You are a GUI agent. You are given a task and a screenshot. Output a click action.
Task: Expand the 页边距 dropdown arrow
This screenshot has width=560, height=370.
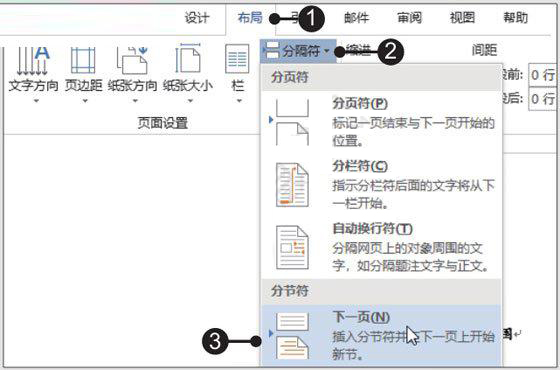click(85, 101)
